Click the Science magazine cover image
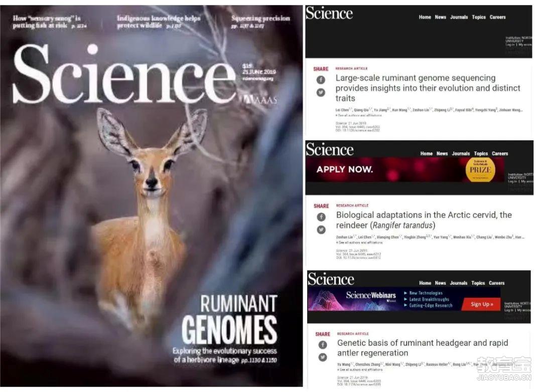 [x=152, y=196]
